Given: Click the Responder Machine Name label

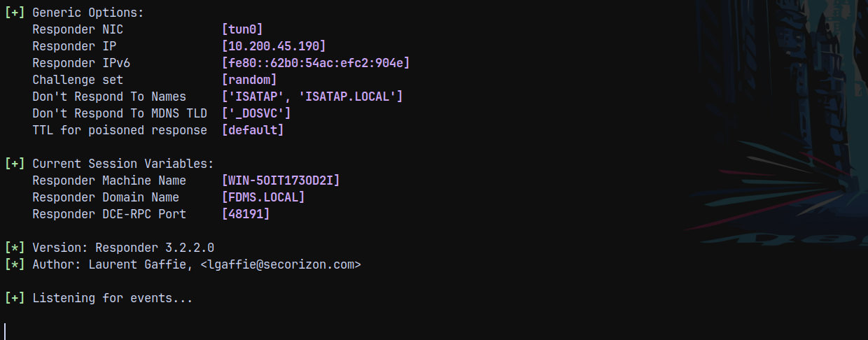Looking at the screenshot, I should coord(106,180).
